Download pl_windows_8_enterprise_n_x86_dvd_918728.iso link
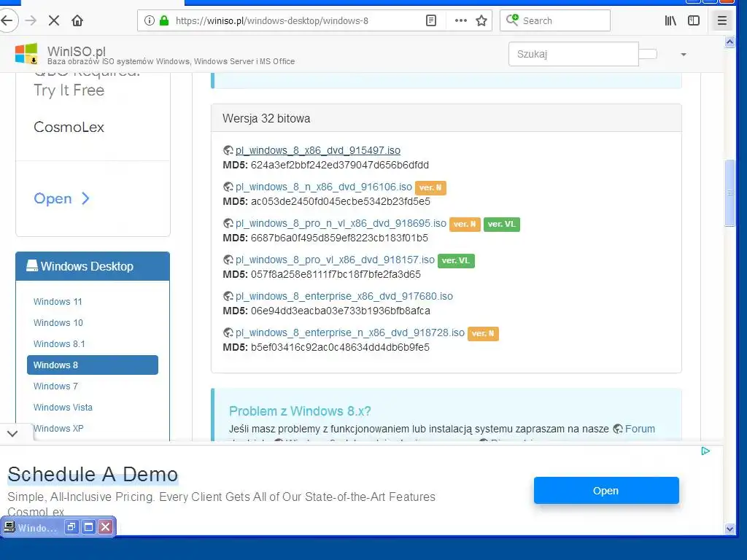747x560 pixels. point(349,332)
